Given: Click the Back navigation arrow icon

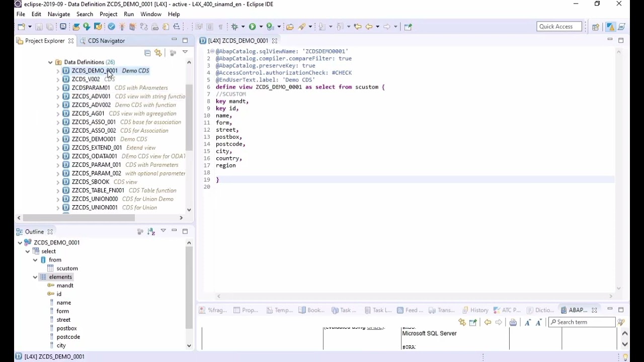Looking at the screenshot, I should point(369,27).
